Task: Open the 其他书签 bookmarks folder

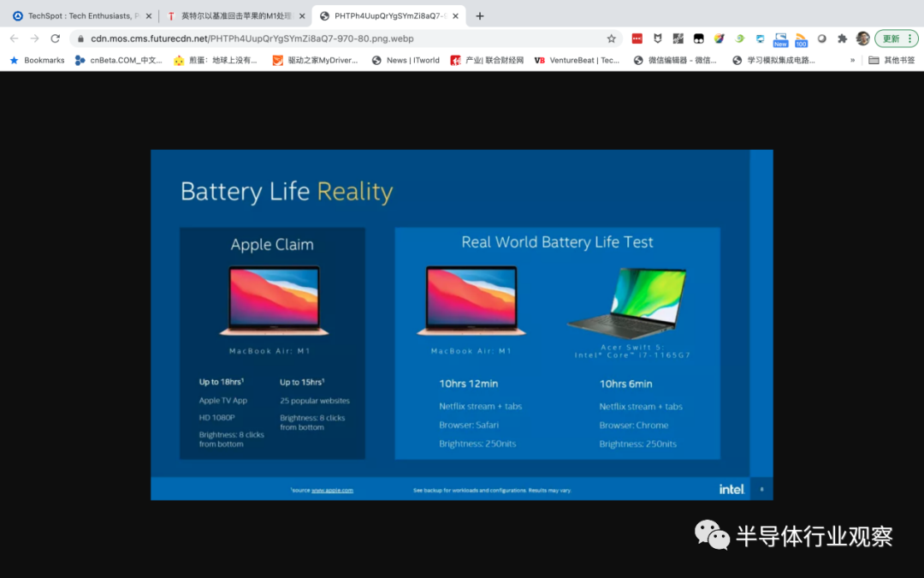Action: click(891, 60)
